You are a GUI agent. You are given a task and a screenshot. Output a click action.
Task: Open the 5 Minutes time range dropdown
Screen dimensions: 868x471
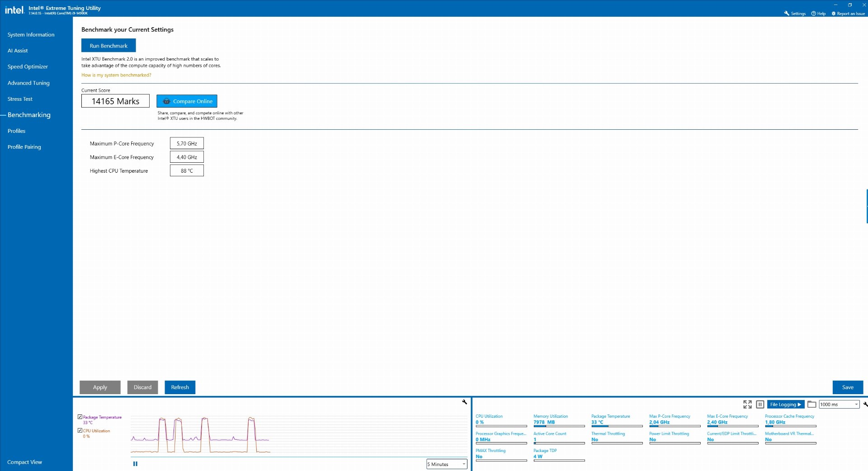(x=447, y=464)
